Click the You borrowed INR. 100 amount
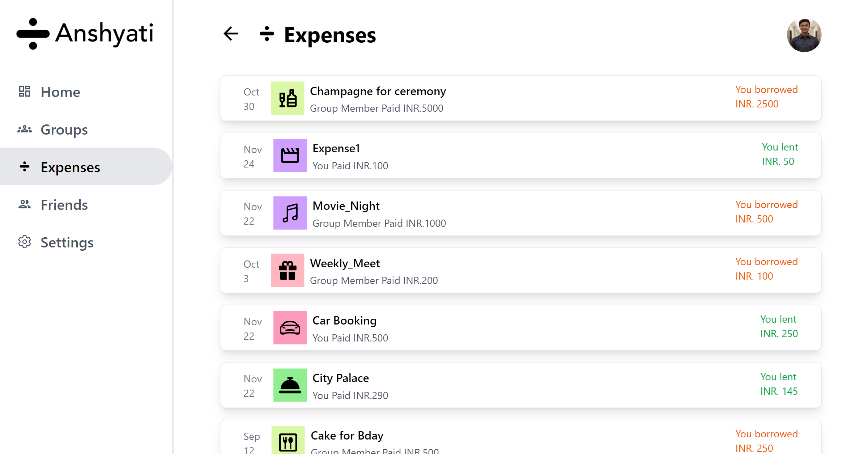The height and width of the screenshot is (454, 868). pyautogui.click(x=766, y=269)
